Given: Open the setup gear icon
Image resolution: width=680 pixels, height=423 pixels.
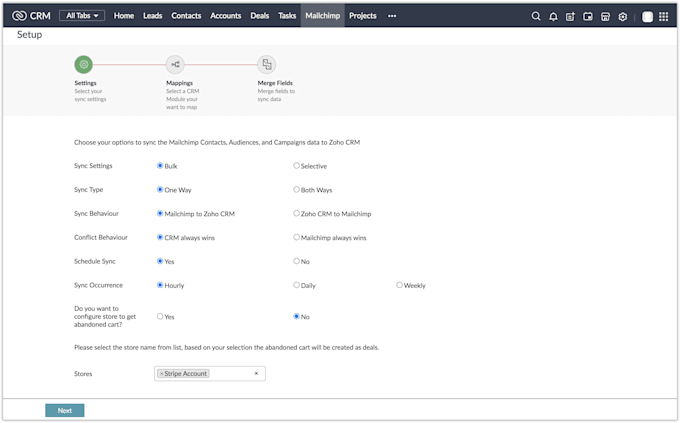Looking at the screenshot, I should (623, 16).
